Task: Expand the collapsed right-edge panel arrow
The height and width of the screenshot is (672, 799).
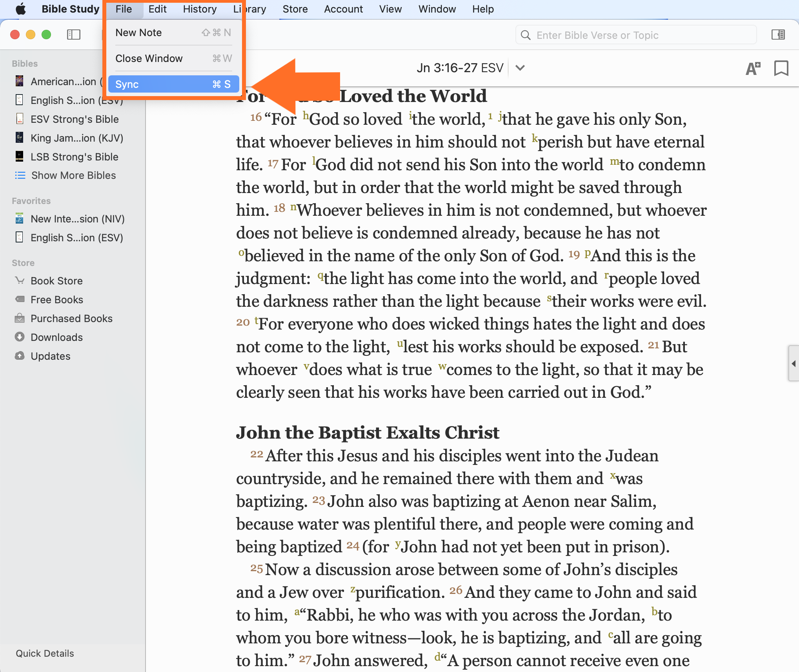Action: [x=794, y=363]
